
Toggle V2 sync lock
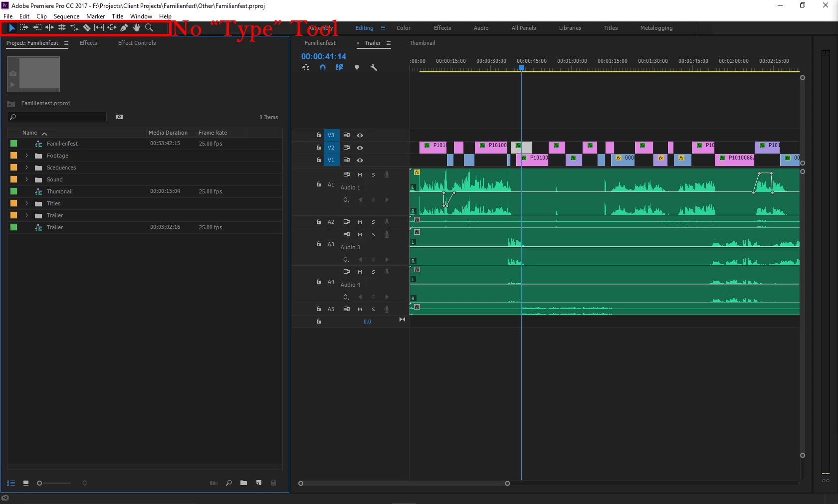point(346,148)
